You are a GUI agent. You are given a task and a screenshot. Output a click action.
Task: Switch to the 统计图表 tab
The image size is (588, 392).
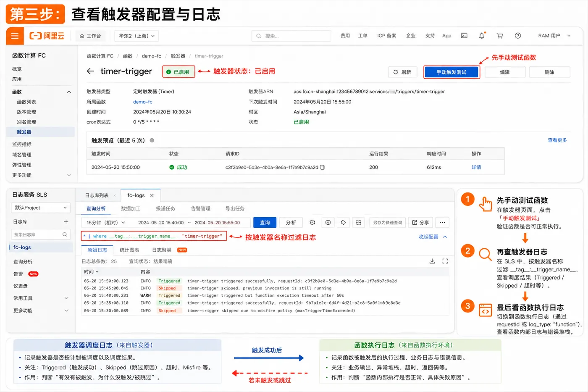[x=129, y=250]
